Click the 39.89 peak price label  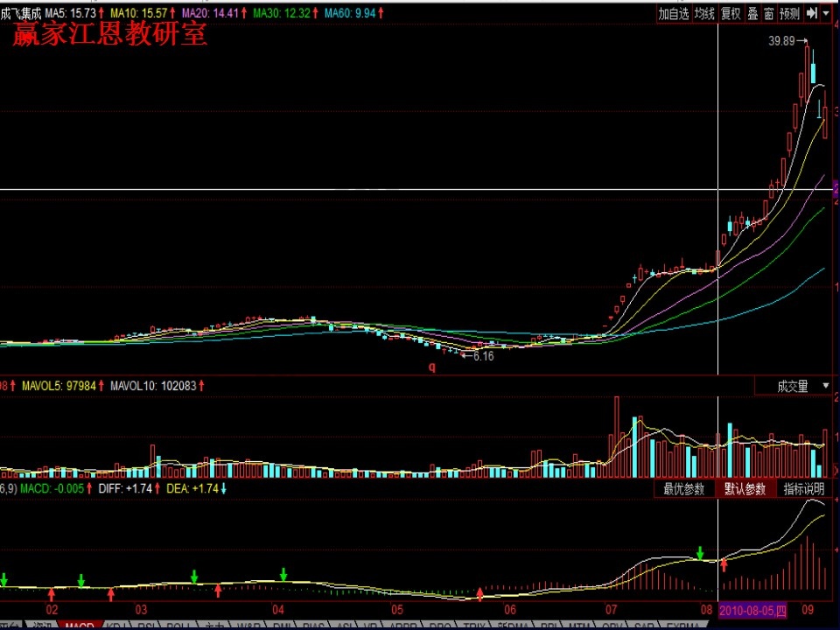pos(781,41)
